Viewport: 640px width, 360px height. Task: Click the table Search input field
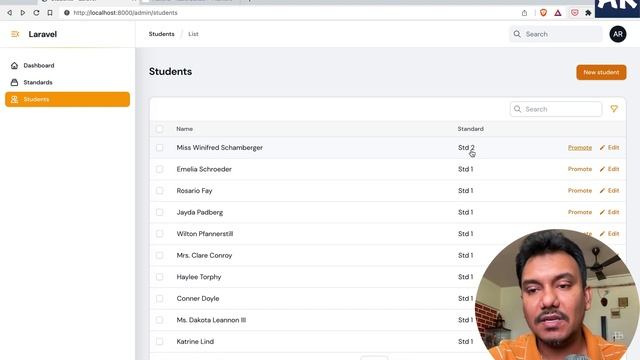click(556, 109)
